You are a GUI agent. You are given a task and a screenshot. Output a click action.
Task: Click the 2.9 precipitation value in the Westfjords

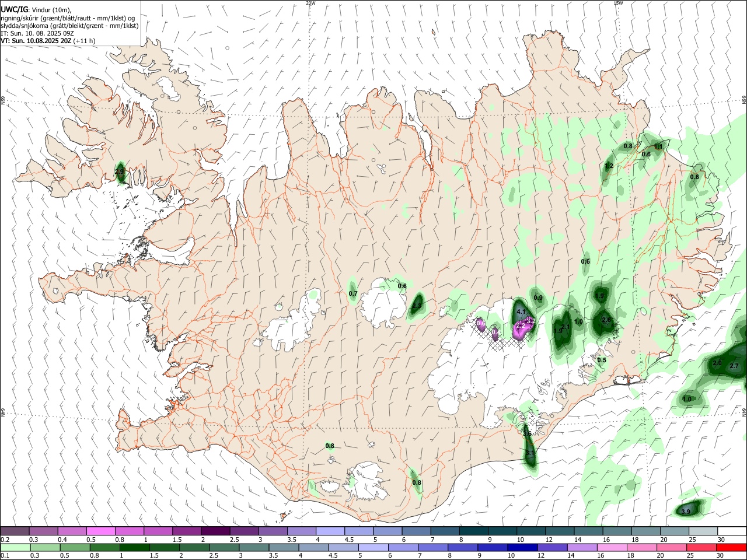coord(120,172)
